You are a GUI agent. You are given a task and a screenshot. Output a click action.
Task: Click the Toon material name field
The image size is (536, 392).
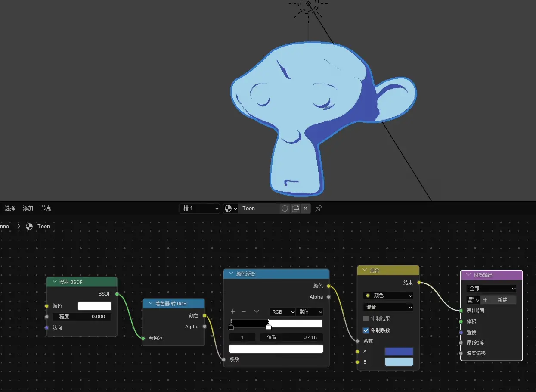click(259, 208)
